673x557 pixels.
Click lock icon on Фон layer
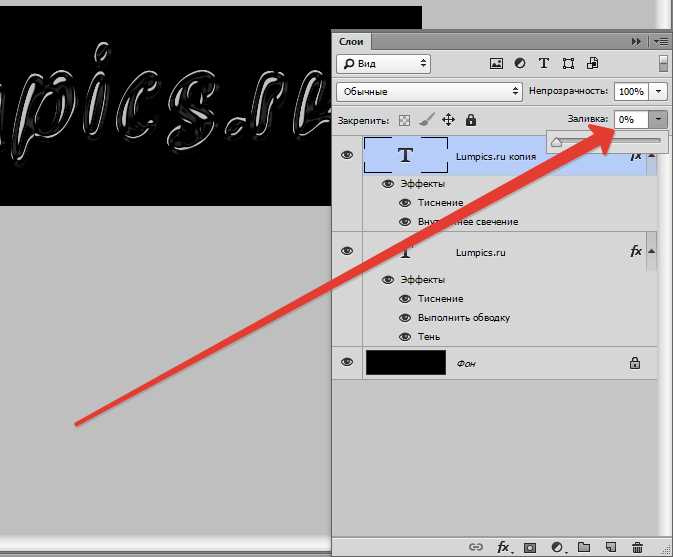coord(635,363)
